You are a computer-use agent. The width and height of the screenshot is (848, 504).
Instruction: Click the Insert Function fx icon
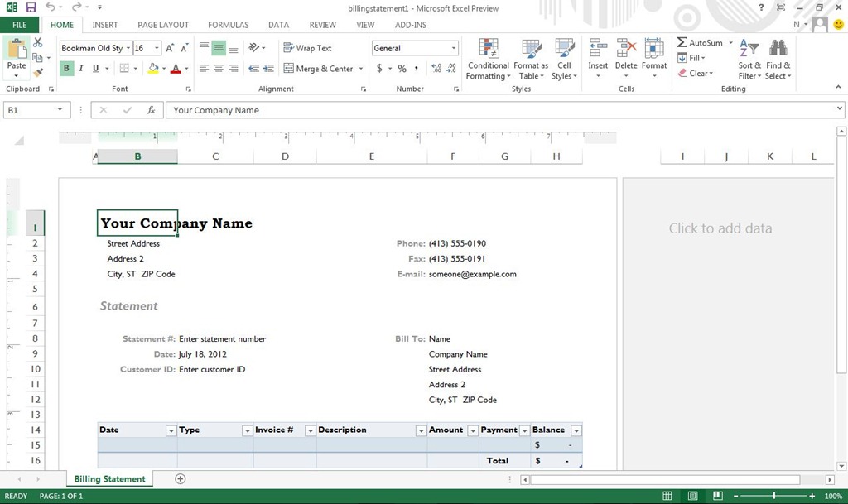click(x=151, y=110)
